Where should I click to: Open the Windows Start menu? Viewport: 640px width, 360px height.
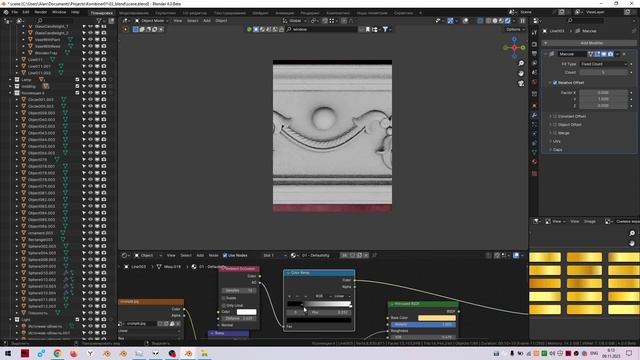[8, 353]
